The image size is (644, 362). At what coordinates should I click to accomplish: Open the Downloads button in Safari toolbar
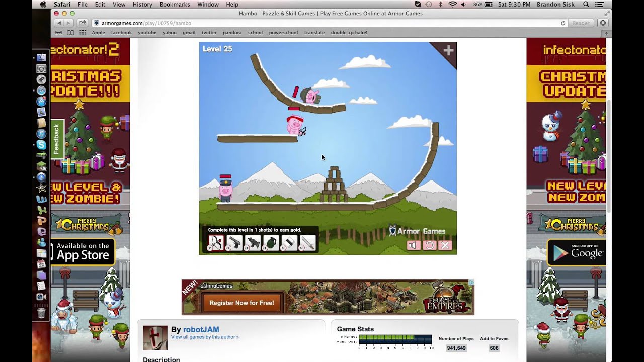tap(603, 23)
